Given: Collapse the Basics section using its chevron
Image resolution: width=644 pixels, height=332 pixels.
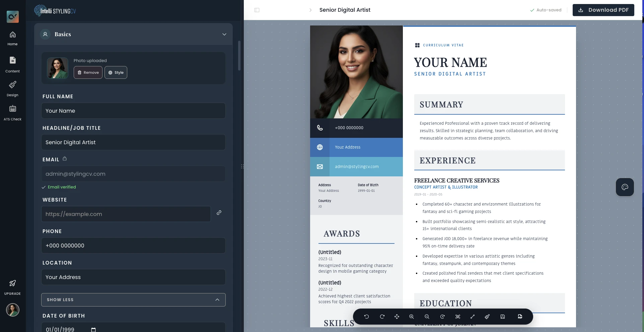Looking at the screenshot, I should pyautogui.click(x=224, y=34).
